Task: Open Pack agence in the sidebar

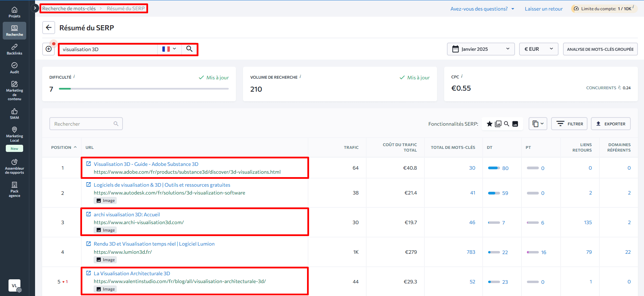Action: pyautogui.click(x=14, y=189)
